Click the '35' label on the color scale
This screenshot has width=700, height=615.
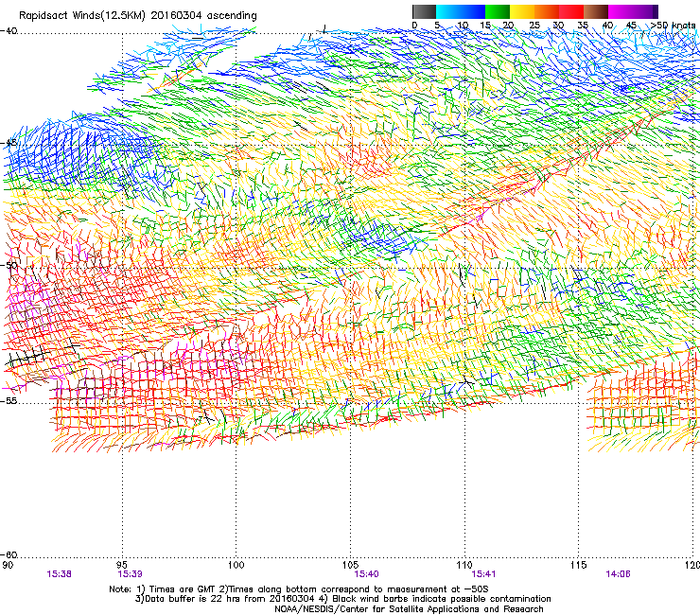point(583,26)
